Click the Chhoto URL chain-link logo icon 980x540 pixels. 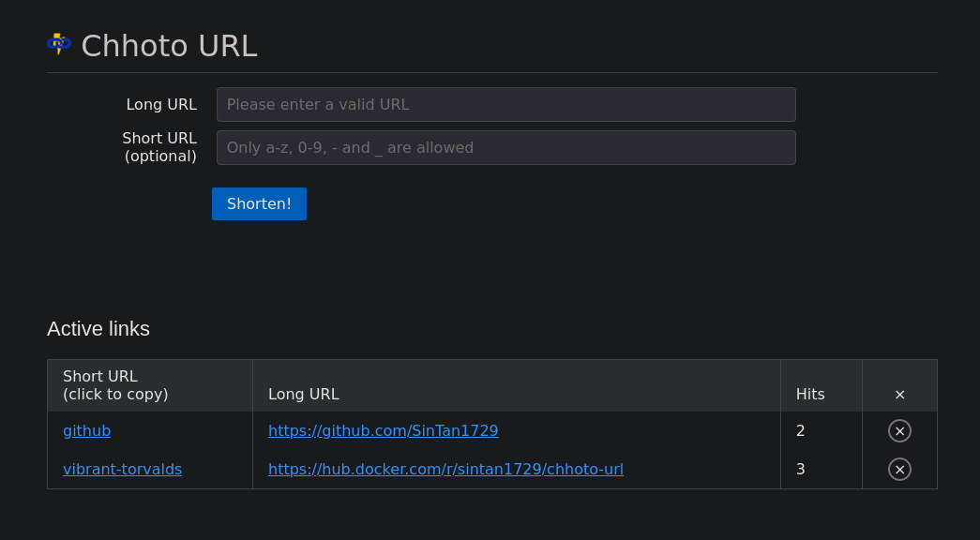pos(59,44)
